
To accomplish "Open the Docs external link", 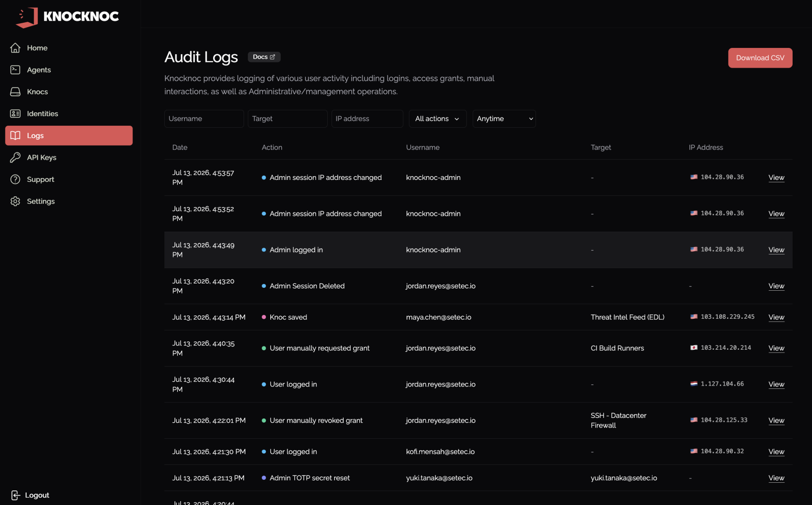I will pos(264,57).
